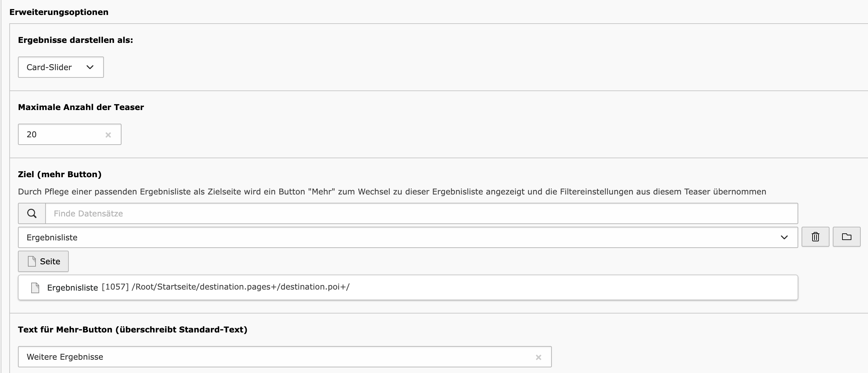This screenshot has width=868, height=373.
Task: Click the magnifier search icon
Action: (x=32, y=213)
